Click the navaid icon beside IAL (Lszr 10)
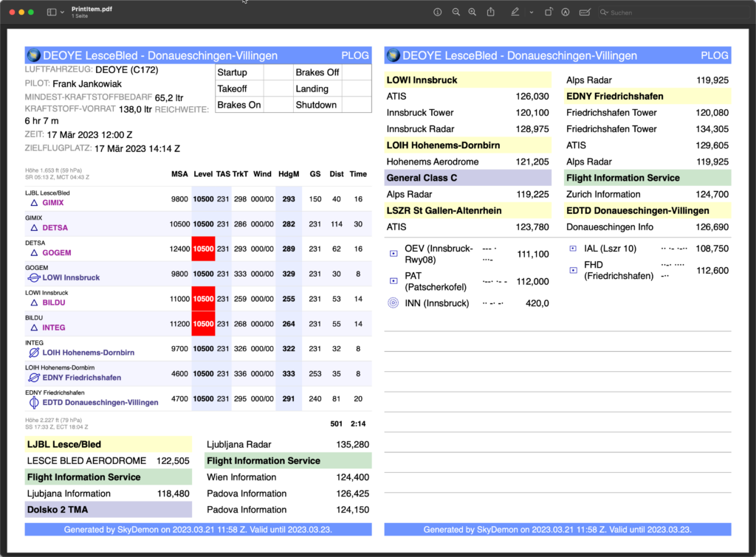Screen dimensions: 756x557 [x=573, y=249]
